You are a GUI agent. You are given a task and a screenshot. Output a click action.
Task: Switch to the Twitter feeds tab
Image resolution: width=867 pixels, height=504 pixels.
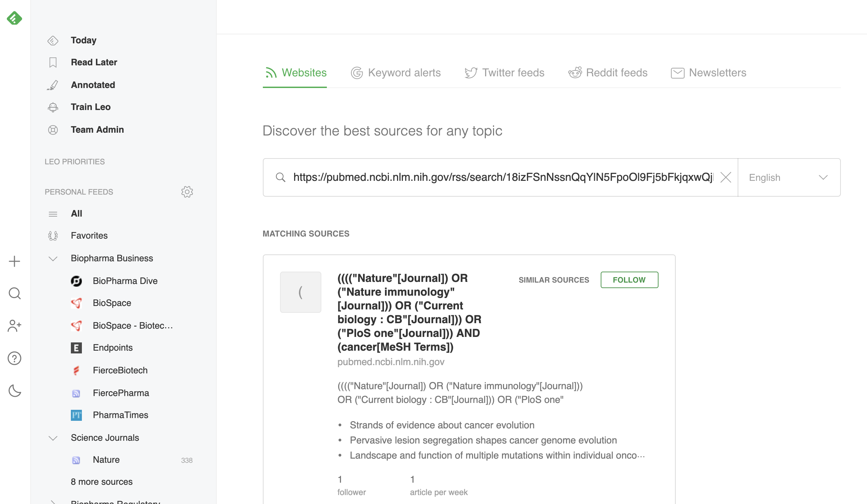pos(504,73)
